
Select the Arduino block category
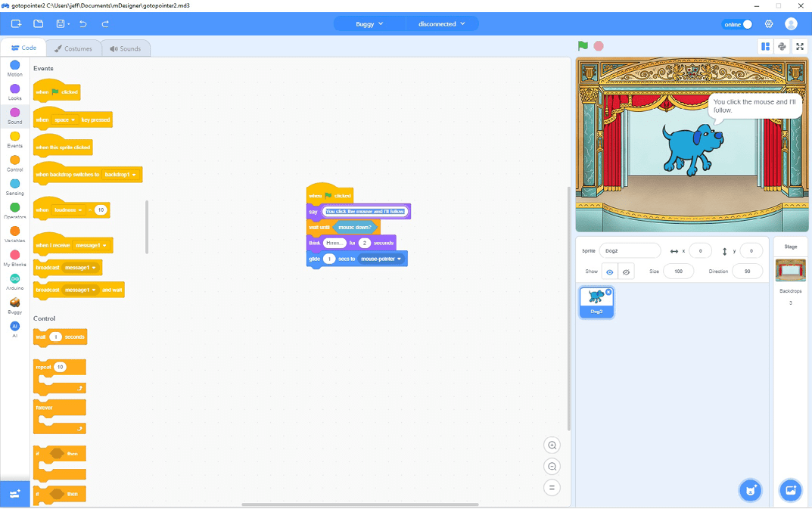[x=15, y=281]
